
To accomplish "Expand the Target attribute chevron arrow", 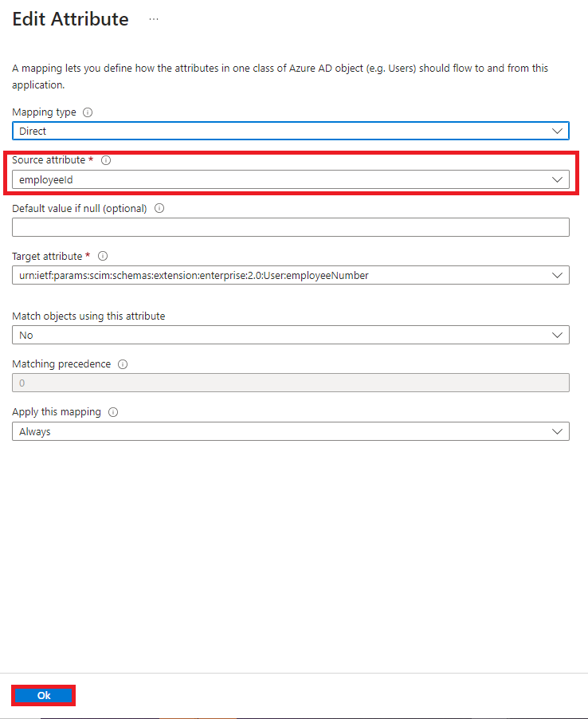I will (557, 275).
